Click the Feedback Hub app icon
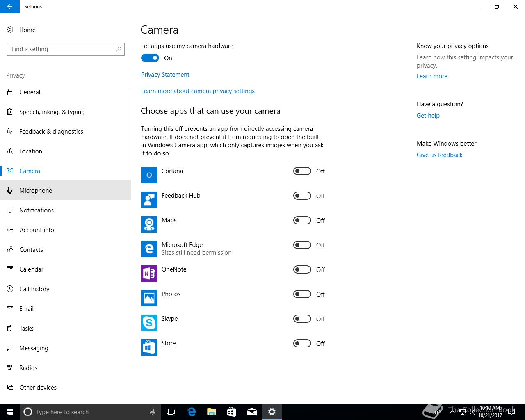 149,200
